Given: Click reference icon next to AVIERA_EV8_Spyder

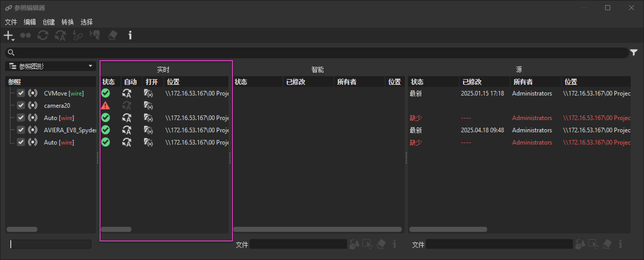Looking at the screenshot, I should click(x=33, y=130).
